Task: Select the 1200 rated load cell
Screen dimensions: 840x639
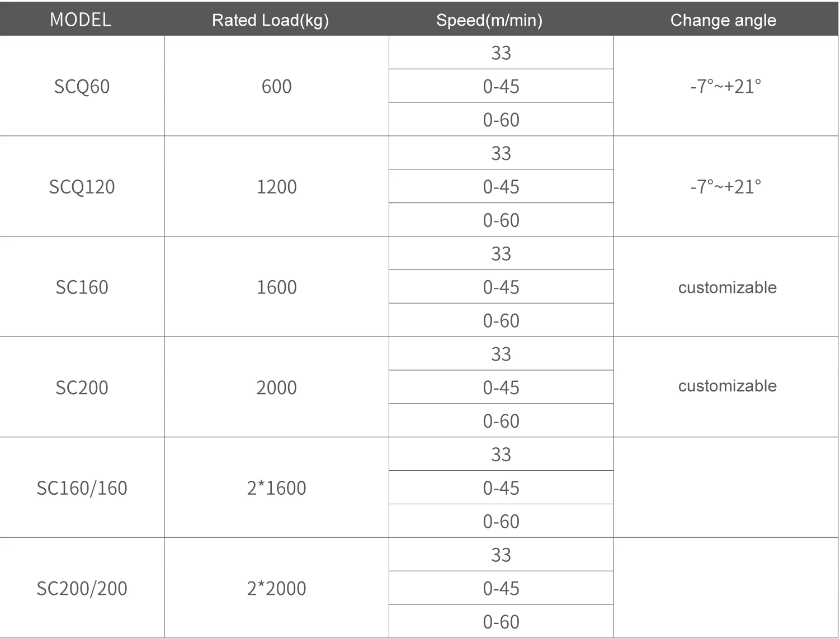Action: point(276,187)
